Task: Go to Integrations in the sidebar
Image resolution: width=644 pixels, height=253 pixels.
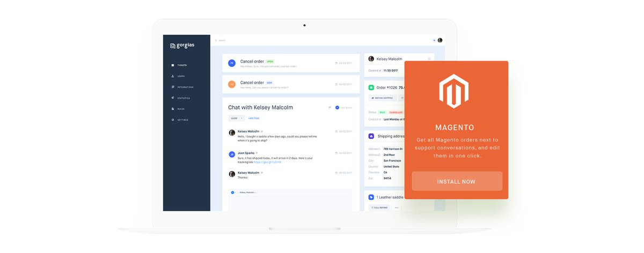Action: [x=182, y=87]
